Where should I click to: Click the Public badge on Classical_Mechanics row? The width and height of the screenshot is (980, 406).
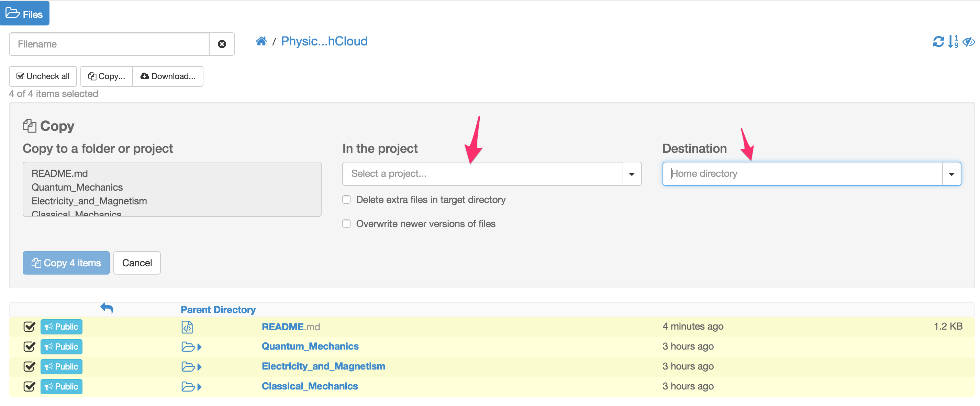(61, 386)
